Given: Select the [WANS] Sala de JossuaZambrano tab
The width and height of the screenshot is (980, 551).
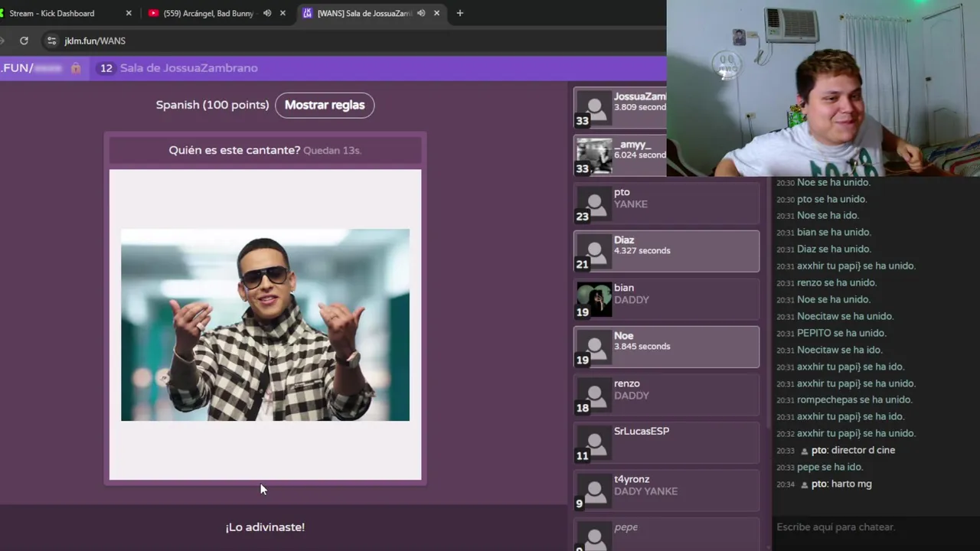Looking at the screenshot, I should coord(364,13).
